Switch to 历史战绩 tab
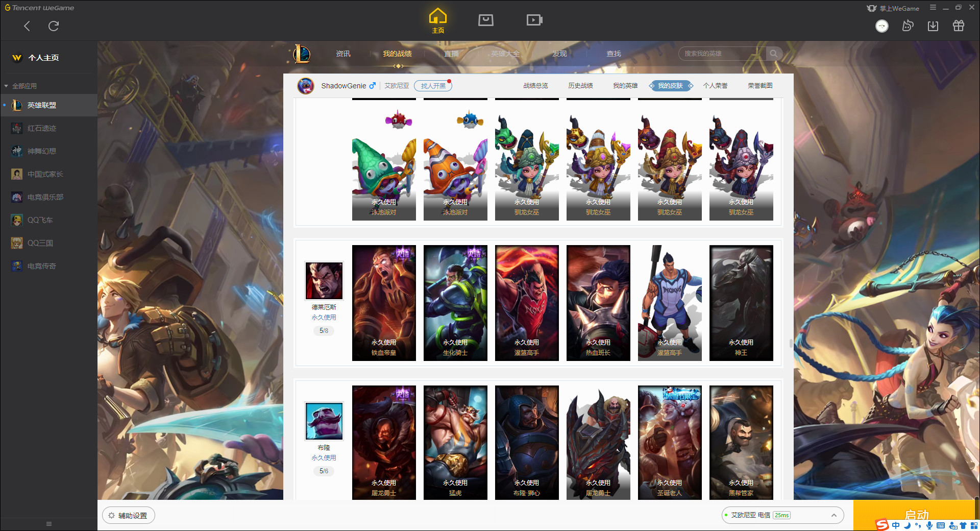 [x=580, y=86]
